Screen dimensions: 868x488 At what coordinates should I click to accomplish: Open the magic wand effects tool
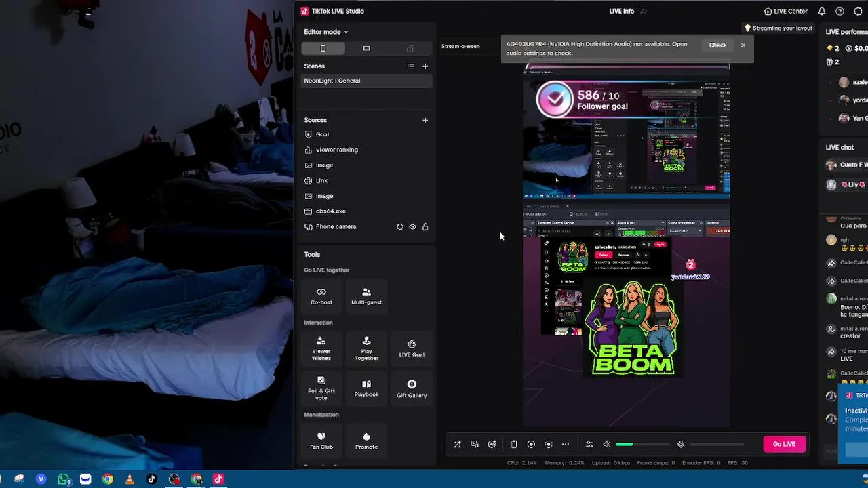click(457, 445)
